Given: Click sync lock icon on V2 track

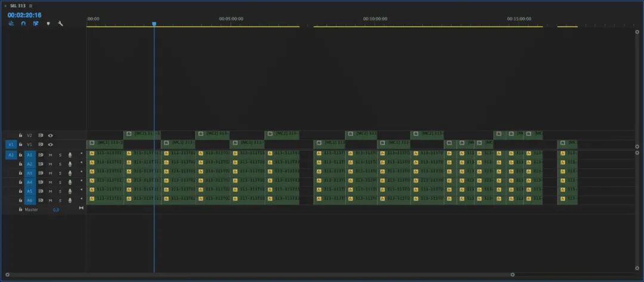Looking at the screenshot, I should [41, 135].
